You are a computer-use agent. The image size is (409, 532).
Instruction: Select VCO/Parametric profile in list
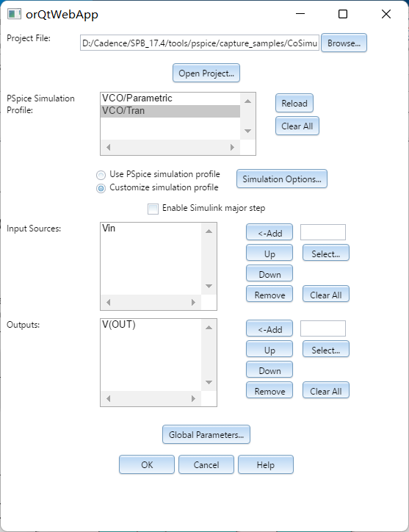point(170,98)
